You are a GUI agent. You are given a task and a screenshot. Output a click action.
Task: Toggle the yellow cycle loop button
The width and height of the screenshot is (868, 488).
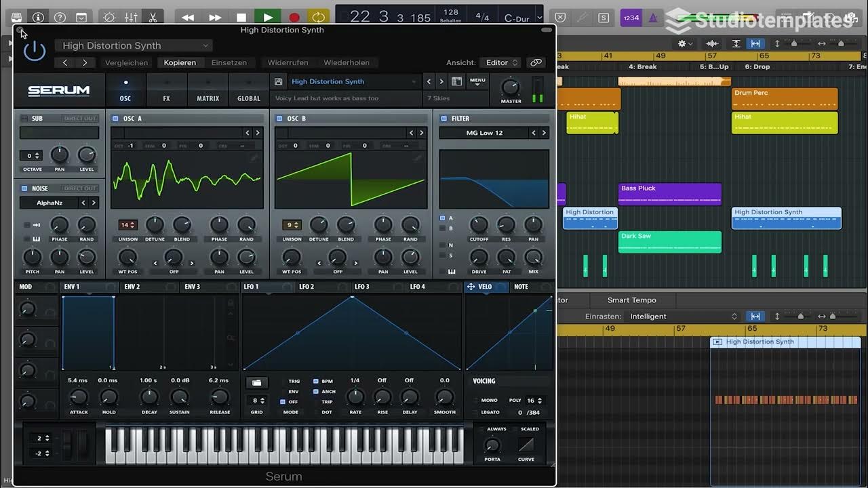click(x=317, y=17)
